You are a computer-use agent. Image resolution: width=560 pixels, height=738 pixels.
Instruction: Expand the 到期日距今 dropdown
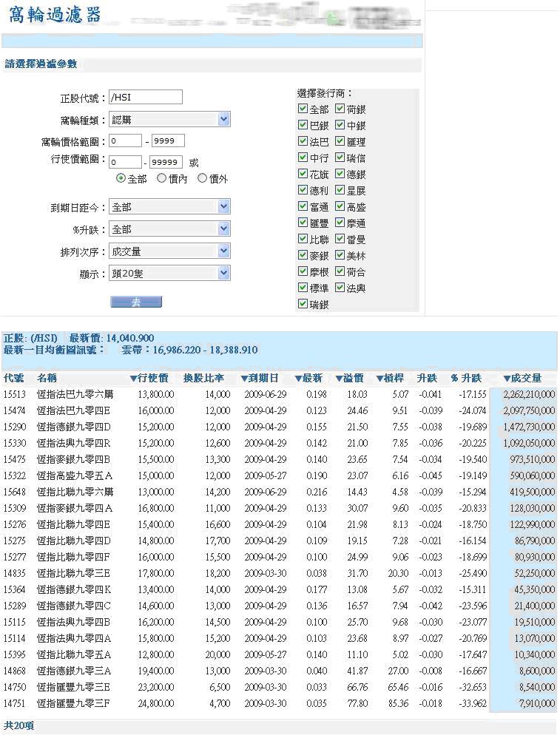point(224,207)
